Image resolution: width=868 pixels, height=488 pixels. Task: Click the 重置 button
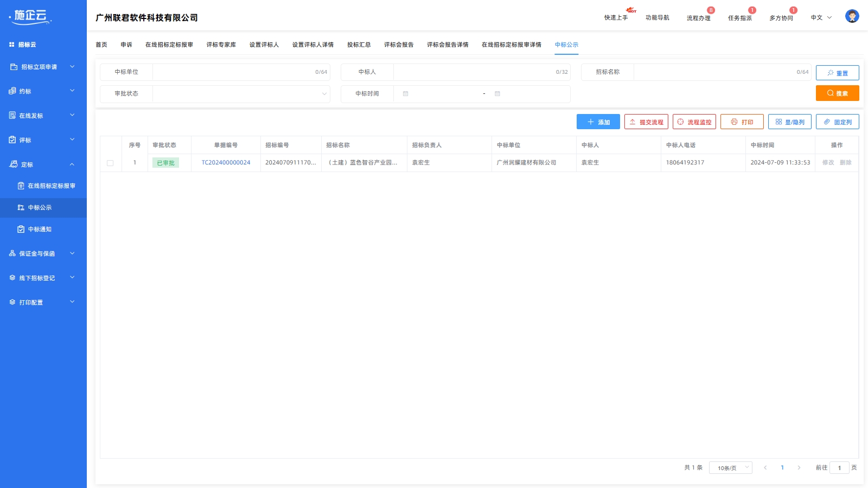coord(837,73)
